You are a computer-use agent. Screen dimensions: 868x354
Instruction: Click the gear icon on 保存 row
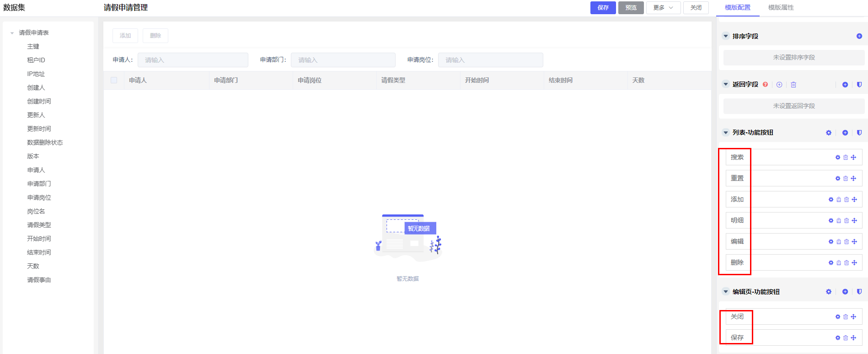(838, 338)
